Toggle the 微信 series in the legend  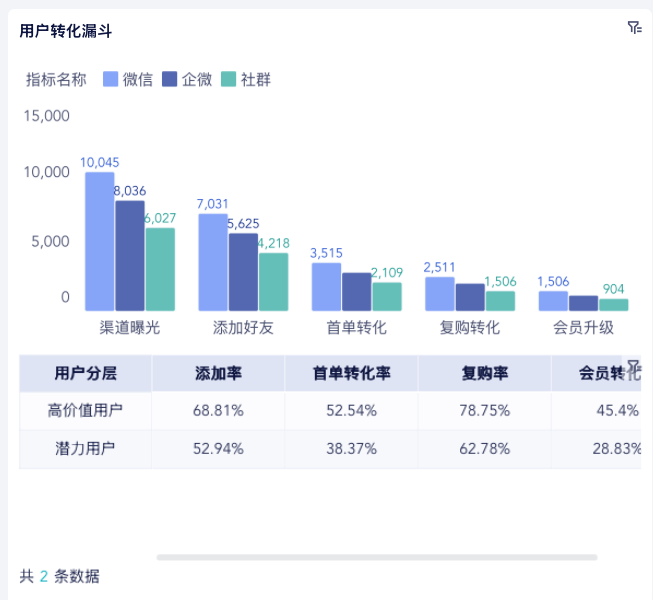click(x=137, y=80)
